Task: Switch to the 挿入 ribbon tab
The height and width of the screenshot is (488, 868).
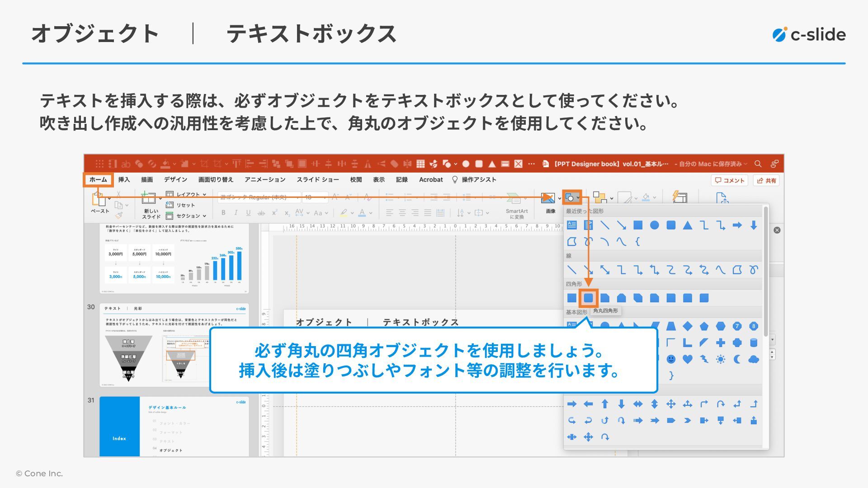Action: pyautogui.click(x=124, y=179)
